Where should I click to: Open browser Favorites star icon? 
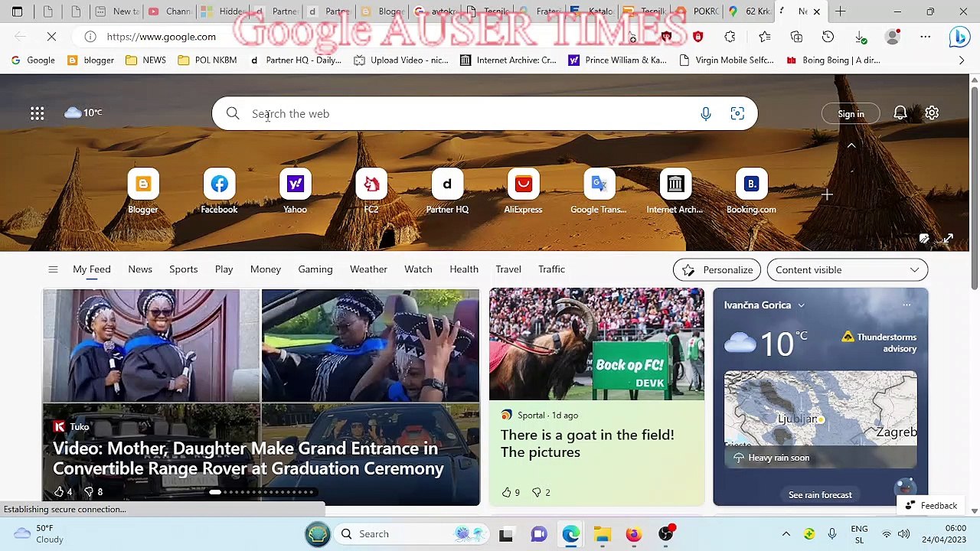(x=764, y=37)
